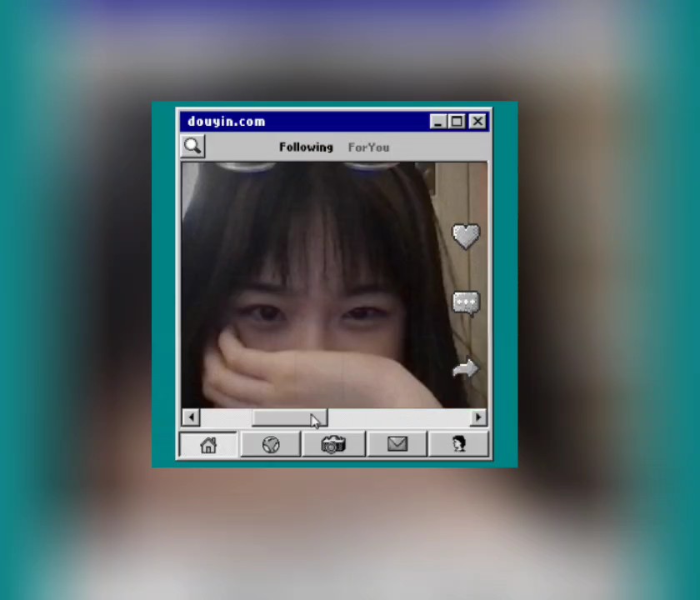Go to the Home tab icon
Image resolution: width=700 pixels, height=600 pixels.
pos(208,445)
